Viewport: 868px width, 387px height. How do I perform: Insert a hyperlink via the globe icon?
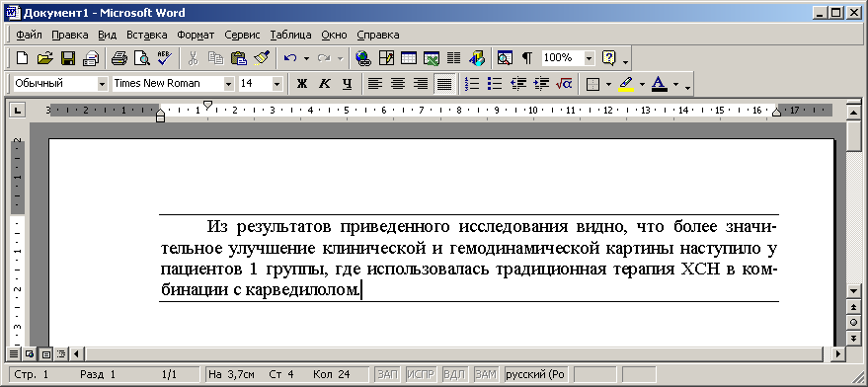tap(363, 57)
